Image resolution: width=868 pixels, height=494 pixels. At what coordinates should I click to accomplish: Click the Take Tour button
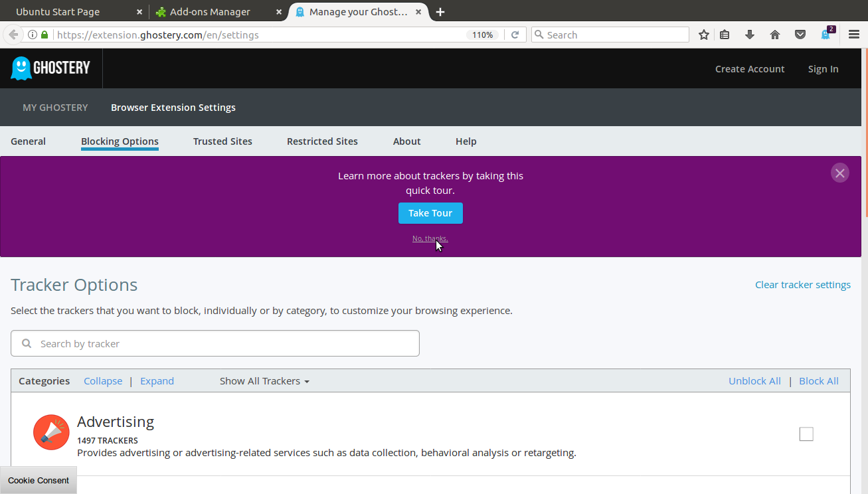coord(430,213)
